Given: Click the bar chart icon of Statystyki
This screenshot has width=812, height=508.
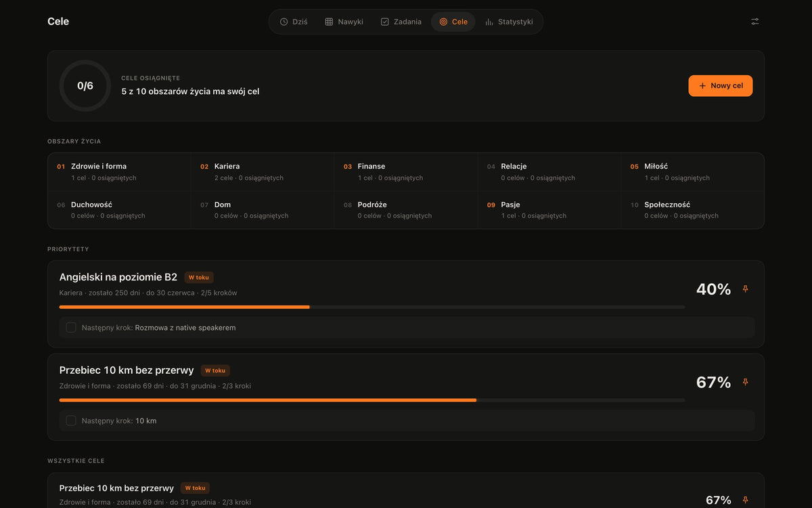Looking at the screenshot, I should tap(489, 22).
